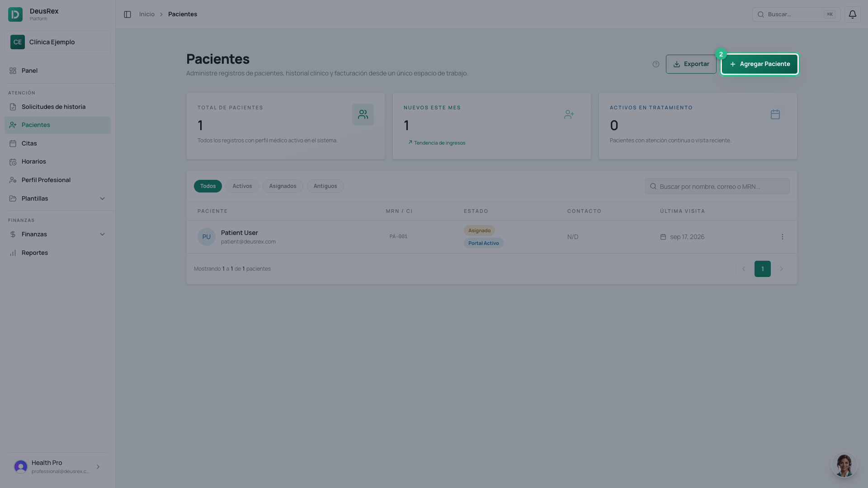868x488 pixels.
Task: Filter by Antiguos patients
Action: coord(325,186)
